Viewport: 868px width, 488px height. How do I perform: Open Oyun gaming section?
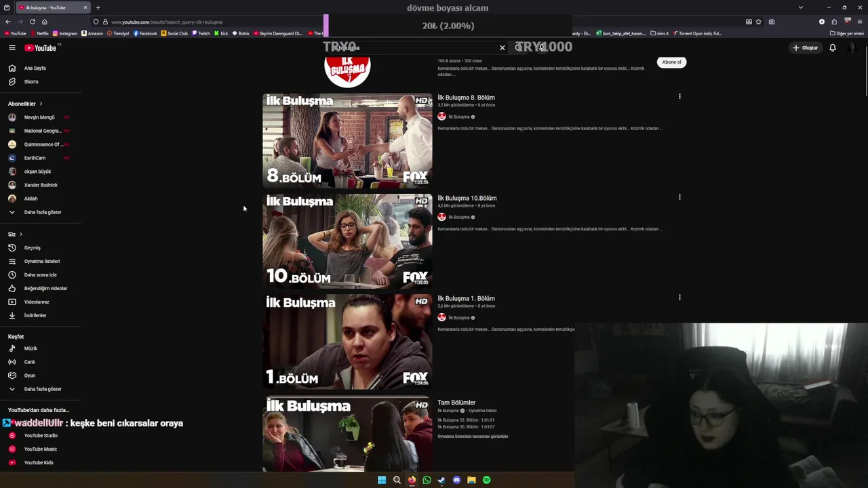tap(30, 375)
